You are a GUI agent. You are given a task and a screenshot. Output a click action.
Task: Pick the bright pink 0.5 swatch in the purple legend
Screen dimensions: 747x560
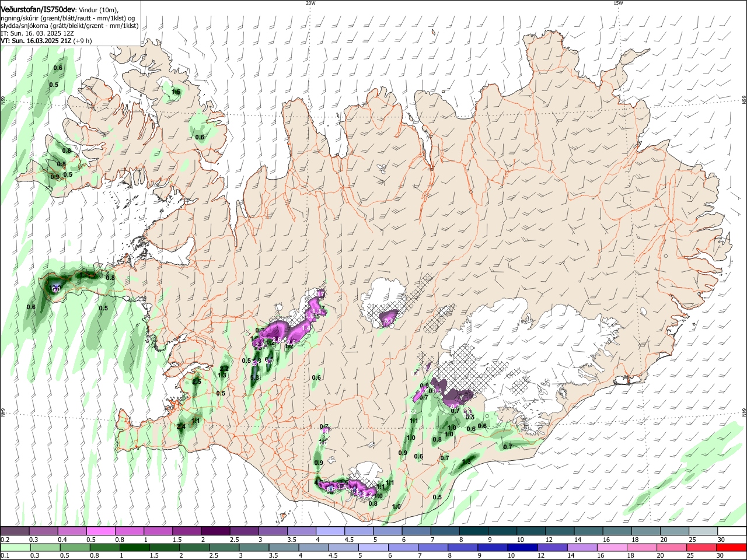point(100,531)
